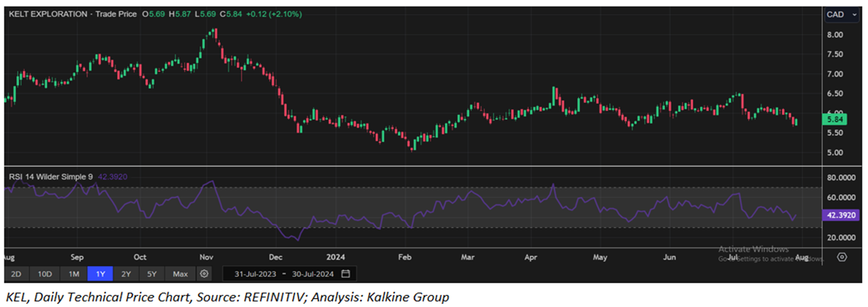Switch to 1M time range
868x307 pixels.
click(73, 274)
